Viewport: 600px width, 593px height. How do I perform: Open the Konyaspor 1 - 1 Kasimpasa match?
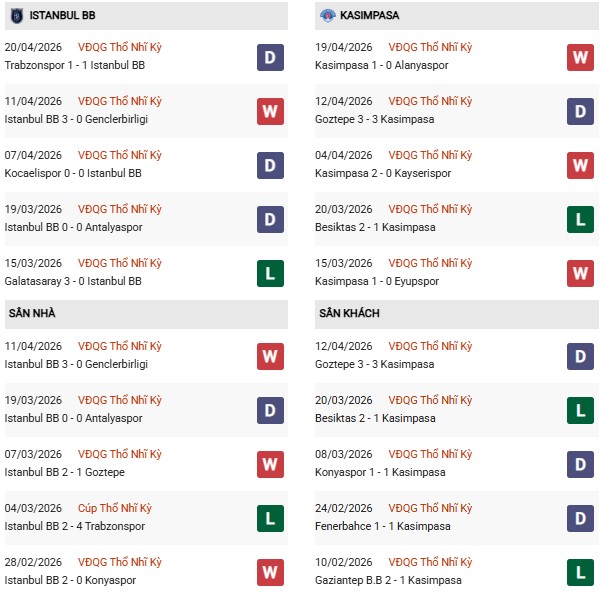[x=382, y=472]
